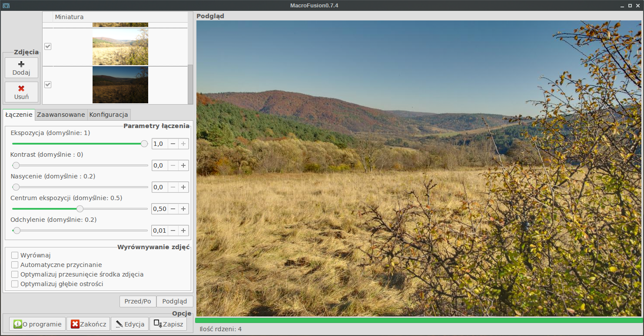Uncheck the dark thumbnail row checkbox
The height and width of the screenshot is (336, 644).
pos(48,85)
